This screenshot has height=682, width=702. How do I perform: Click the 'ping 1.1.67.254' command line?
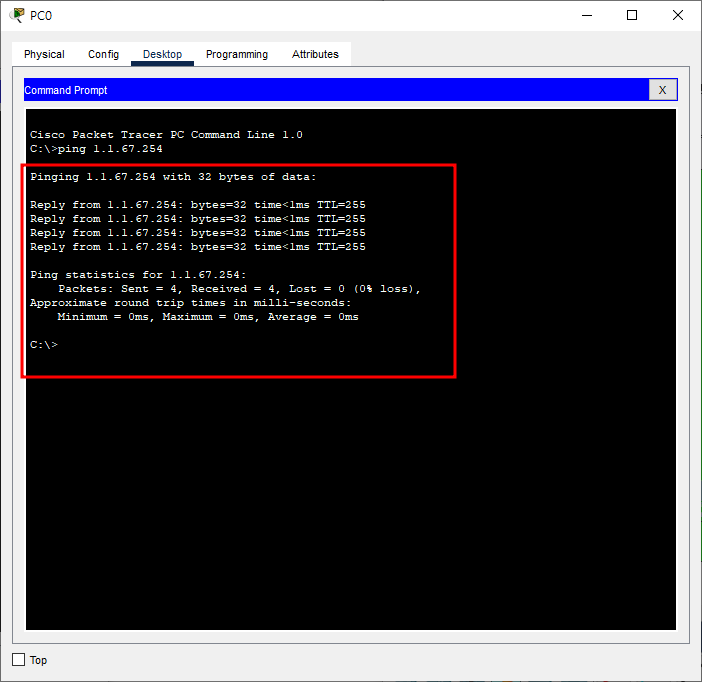pyautogui.click(x=96, y=149)
